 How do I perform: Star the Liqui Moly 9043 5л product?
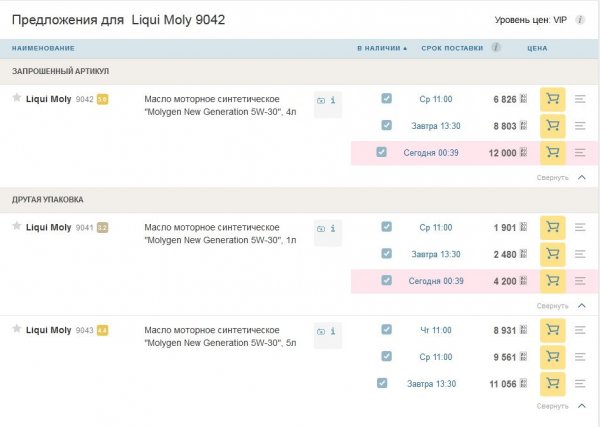17,328
